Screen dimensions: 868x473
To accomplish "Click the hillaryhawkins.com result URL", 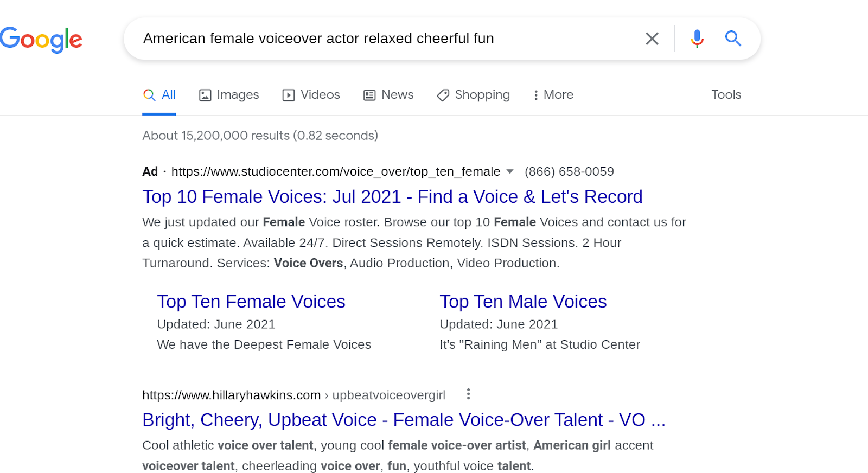I will [x=293, y=395].
